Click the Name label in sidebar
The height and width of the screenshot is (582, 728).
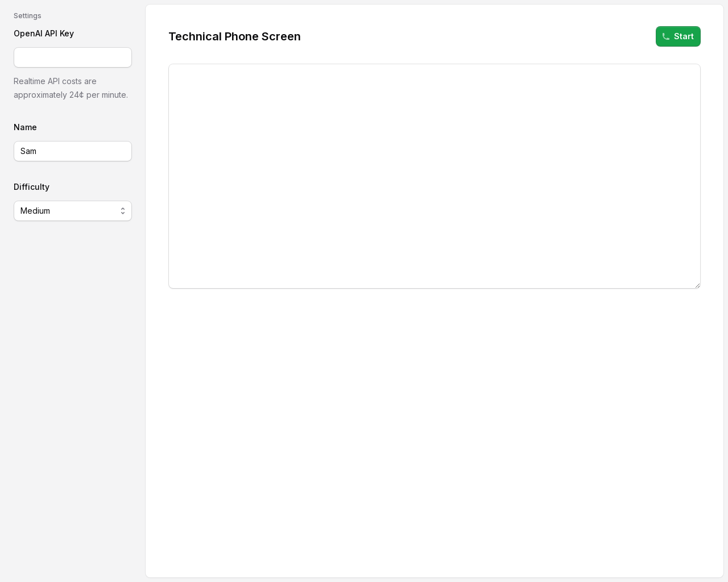click(x=25, y=127)
